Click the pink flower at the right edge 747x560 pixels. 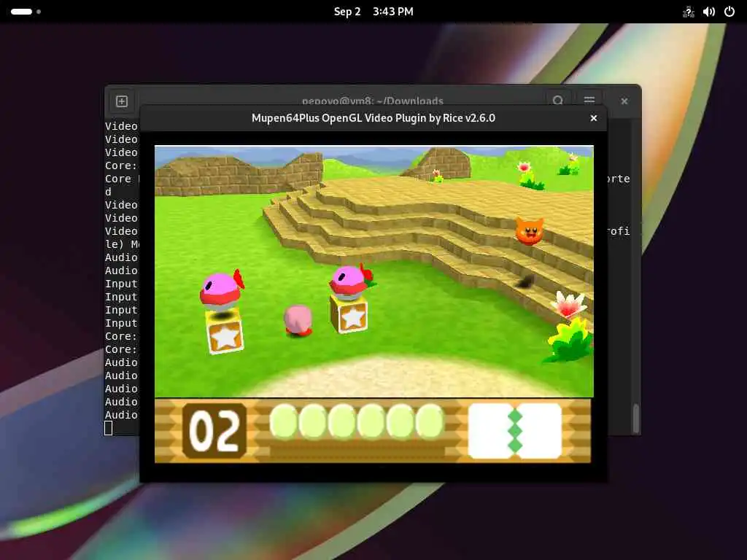pos(568,305)
